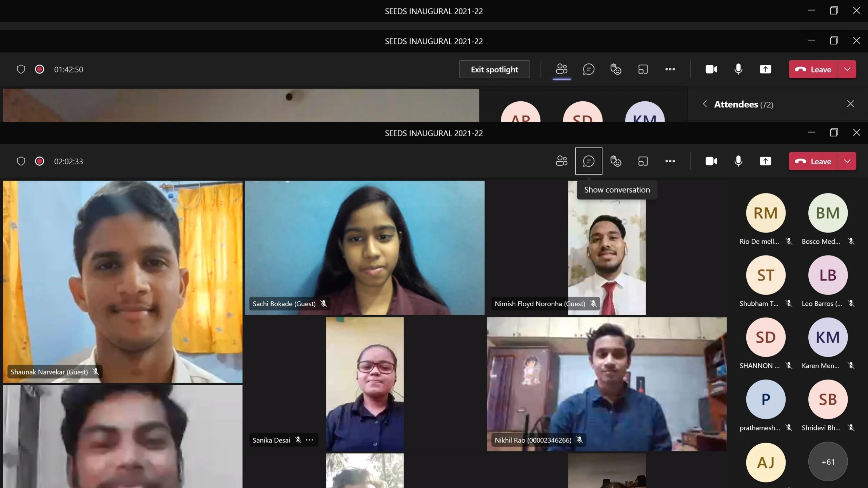Show the +61 more participants
Screen dimensions: 868x488
828,462
